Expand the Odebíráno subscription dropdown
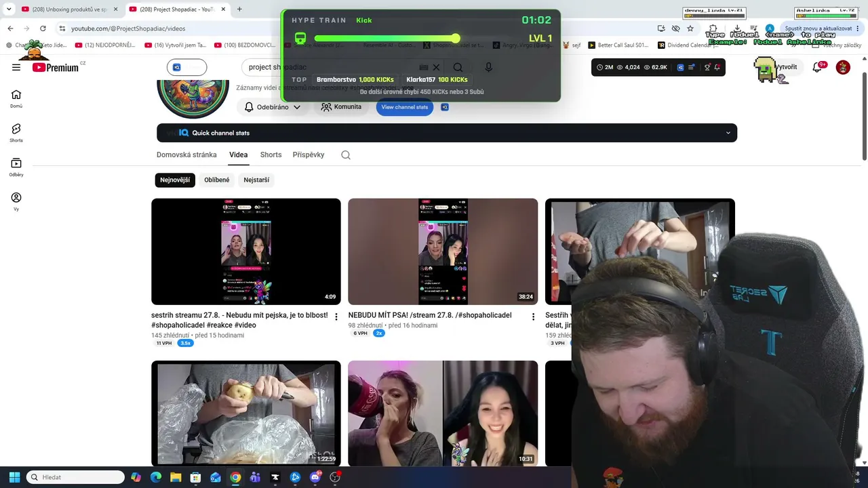 click(x=273, y=107)
